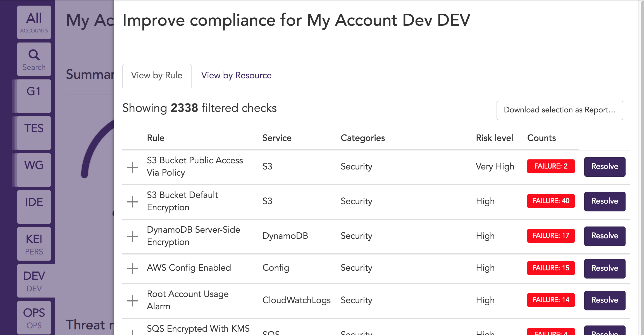Expand DynamoDB Server-Side Encryption rule details

point(132,236)
